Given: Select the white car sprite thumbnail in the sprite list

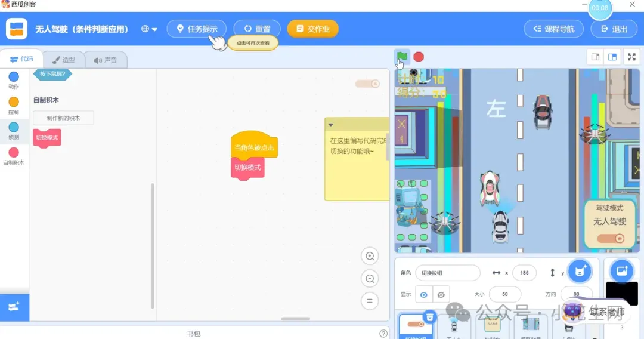Looking at the screenshot, I should pyautogui.click(x=454, y=327).
